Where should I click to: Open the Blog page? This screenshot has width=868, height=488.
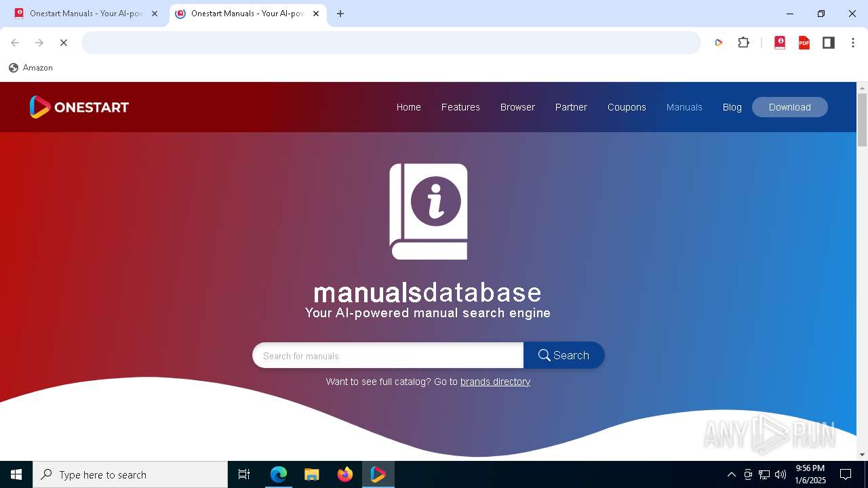click(x=732, y=107)
